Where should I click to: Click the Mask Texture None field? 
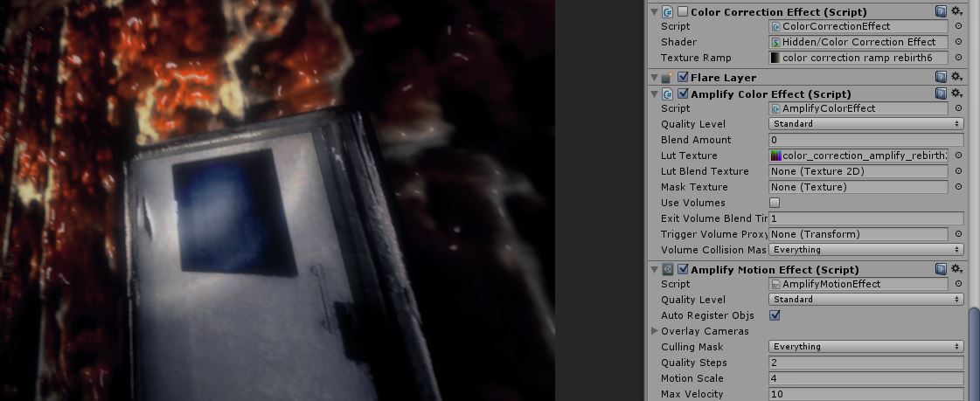[x=858, y=187]
